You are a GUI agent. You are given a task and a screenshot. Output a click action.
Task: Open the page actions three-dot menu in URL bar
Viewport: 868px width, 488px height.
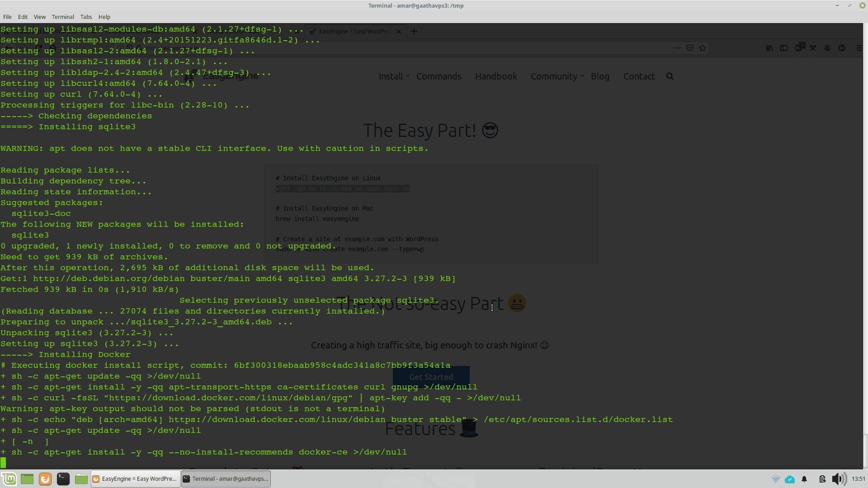click(677, 48)
